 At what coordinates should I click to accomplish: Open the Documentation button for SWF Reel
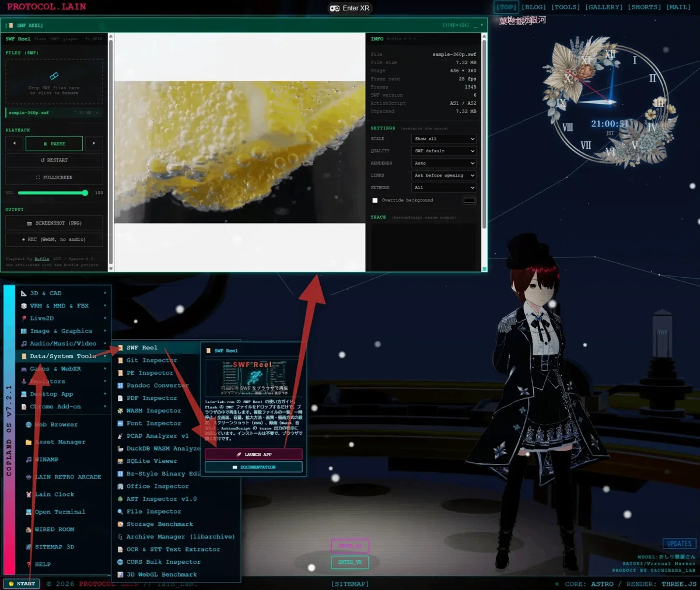coord(254,467)
